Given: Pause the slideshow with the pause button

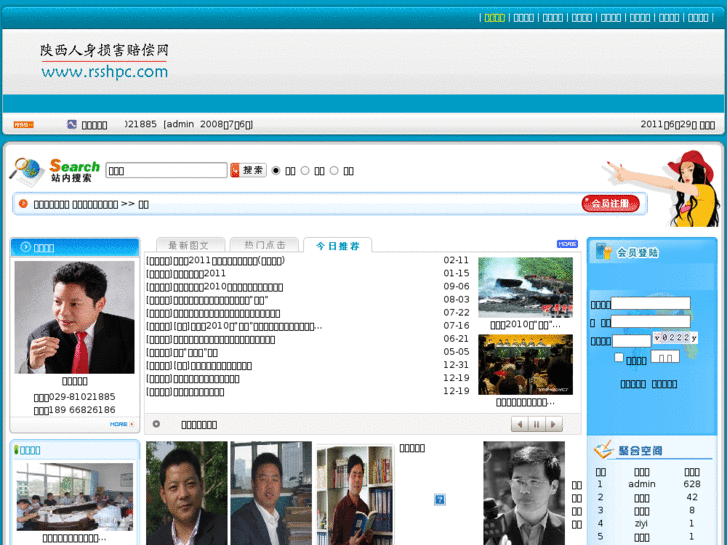Looking at the screenshot, I should (536, 424).
